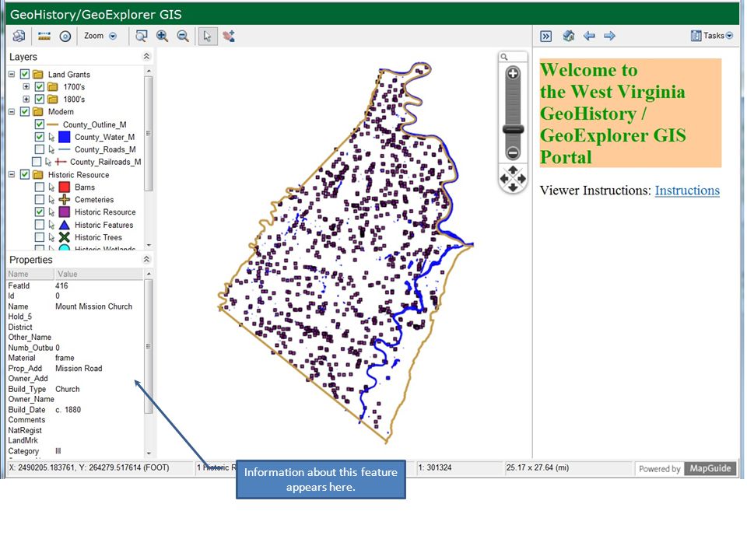Select the Buffer circle tool

tap(65, 37)
